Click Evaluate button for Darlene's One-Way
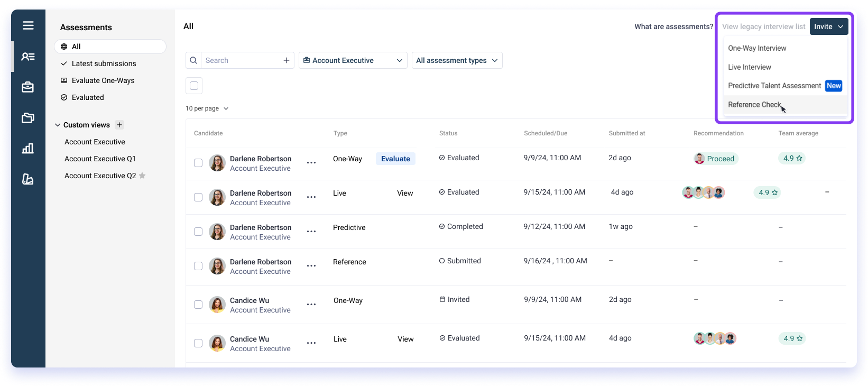The width and height of the screenshot is (868, 386). [x=395, y=159]
